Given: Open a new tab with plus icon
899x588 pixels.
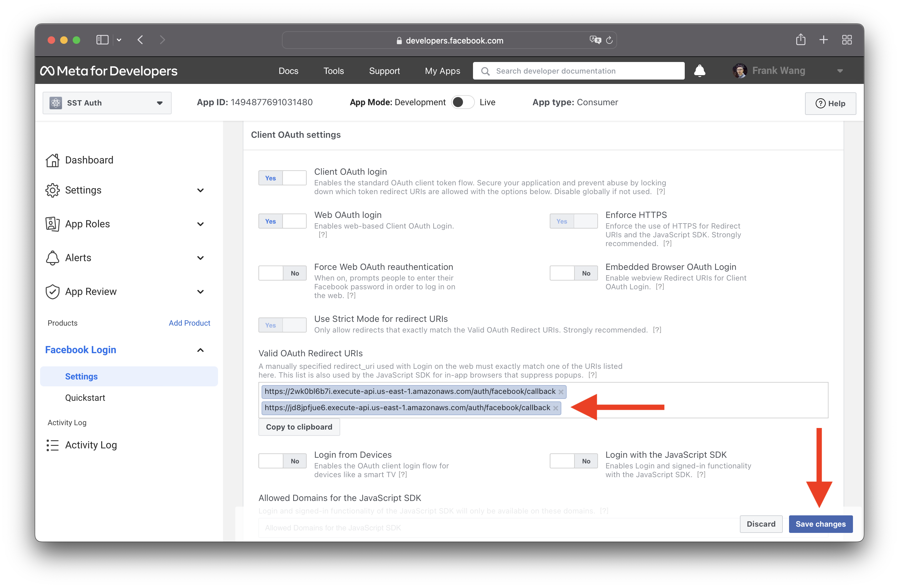Looking at the screenshot, I should pos(824,40).
